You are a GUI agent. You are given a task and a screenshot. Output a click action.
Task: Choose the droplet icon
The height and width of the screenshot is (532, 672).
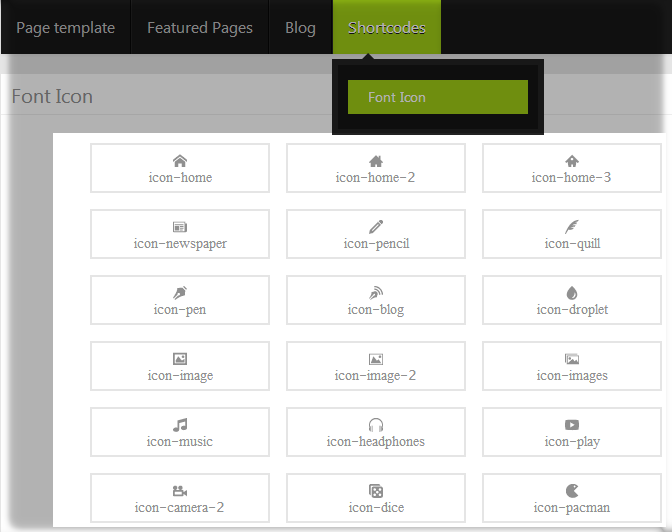click(x=572, y=293)
